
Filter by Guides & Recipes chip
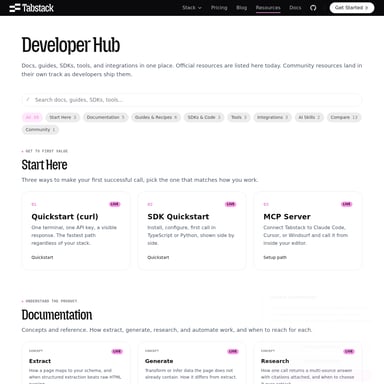(156, 117)
